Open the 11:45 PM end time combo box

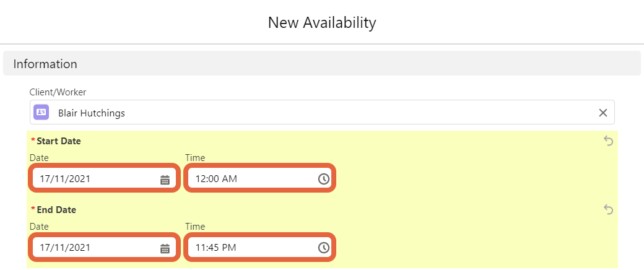pyautogui.click(x=259, y=248)
